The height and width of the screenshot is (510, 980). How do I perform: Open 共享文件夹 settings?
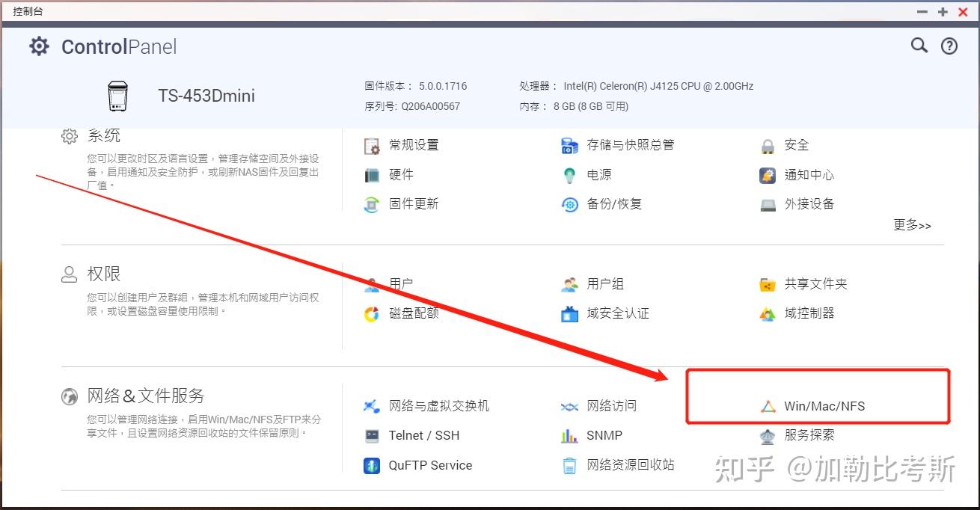pyautogui.click(x=815, y=283)
